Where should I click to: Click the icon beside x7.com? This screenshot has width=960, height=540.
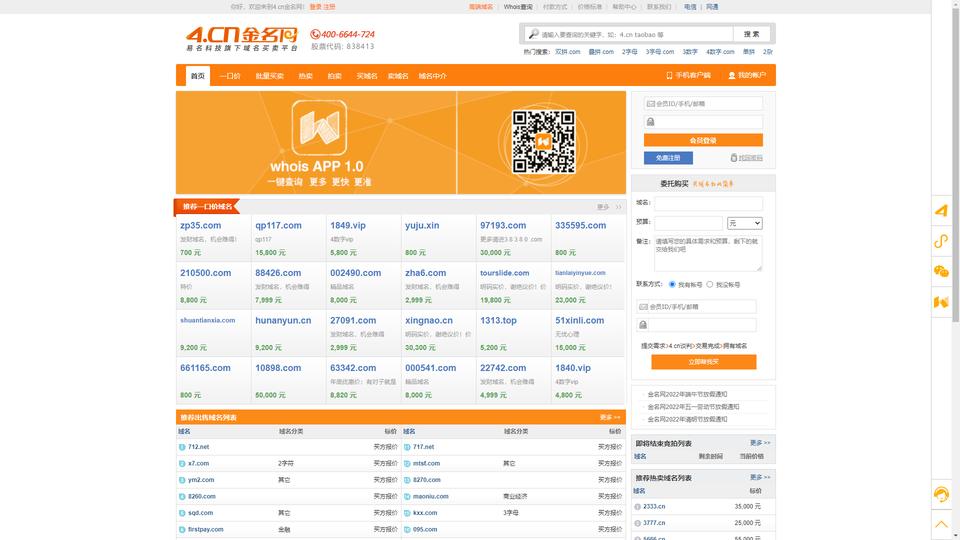[182, 463]
